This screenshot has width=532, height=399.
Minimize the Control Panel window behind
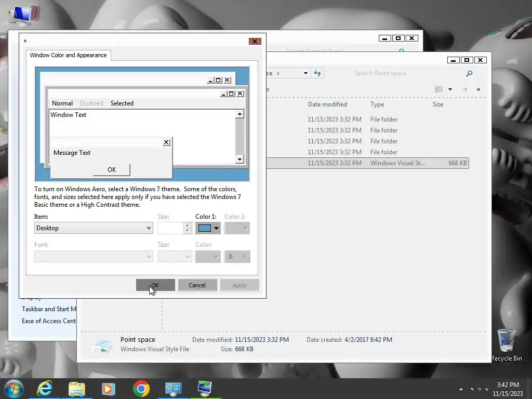[385, 38]
